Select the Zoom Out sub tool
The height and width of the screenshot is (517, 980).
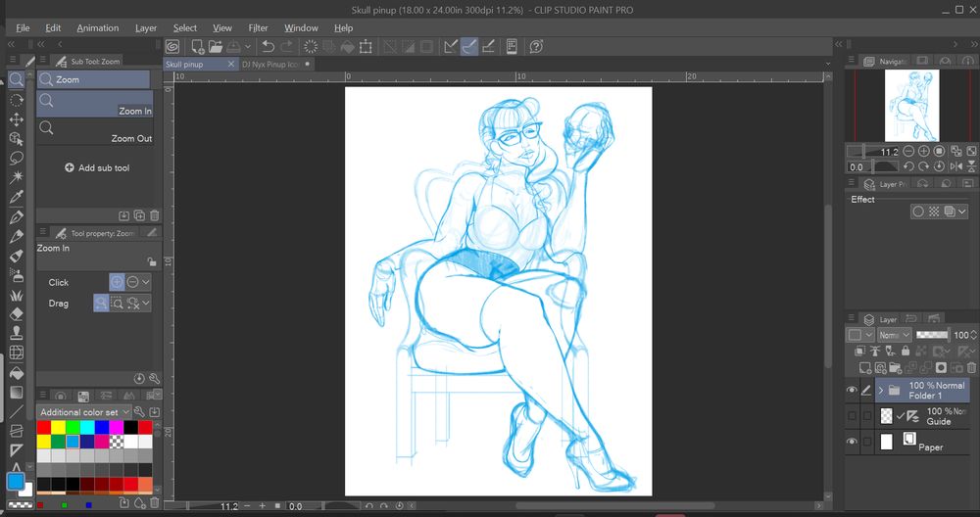tap(95, 132)
